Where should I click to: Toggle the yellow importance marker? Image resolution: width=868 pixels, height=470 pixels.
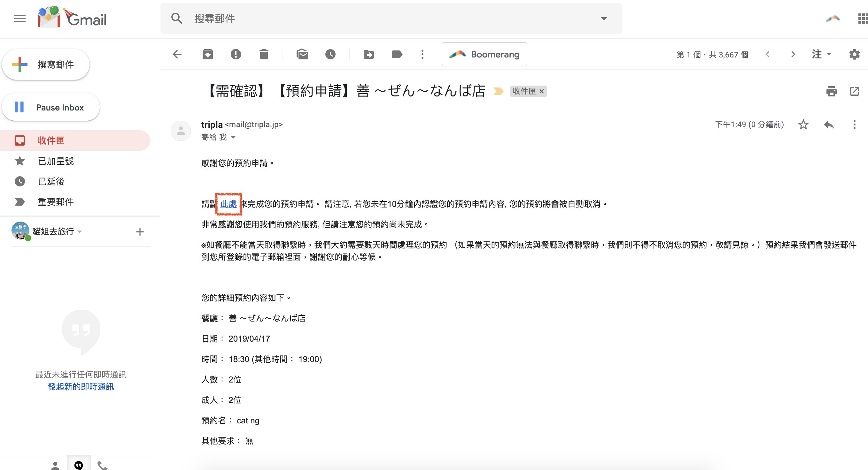(498, 91)
